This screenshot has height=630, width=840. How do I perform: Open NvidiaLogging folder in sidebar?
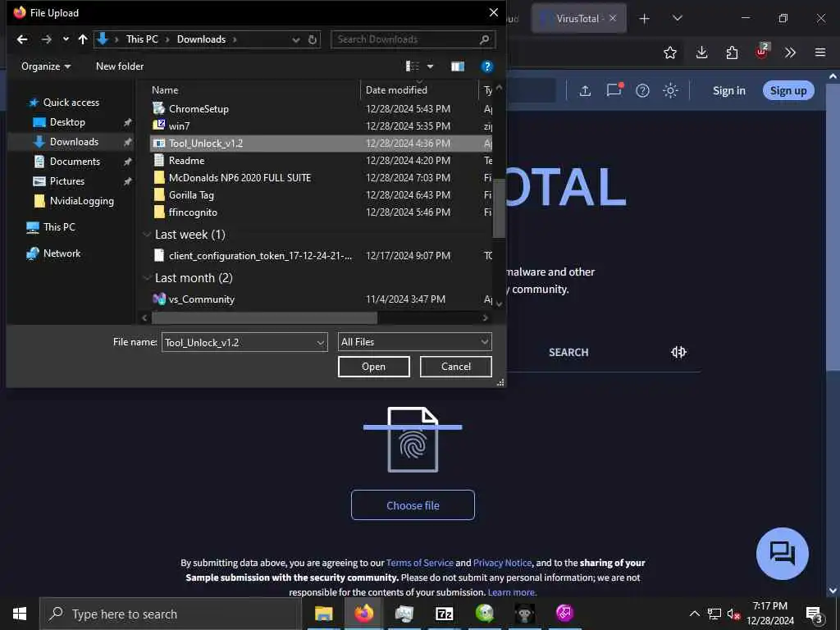(x=81, y=201)
